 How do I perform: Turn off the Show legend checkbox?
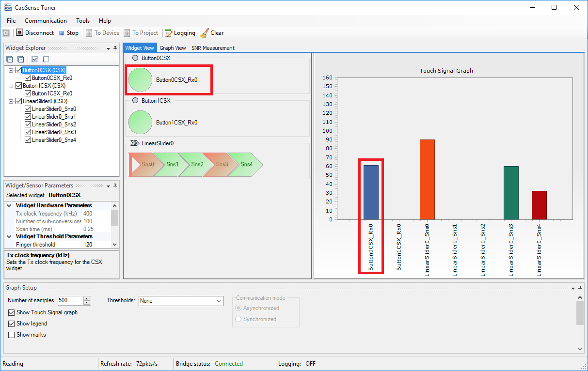pyautogui.click(x=12, y=324)
